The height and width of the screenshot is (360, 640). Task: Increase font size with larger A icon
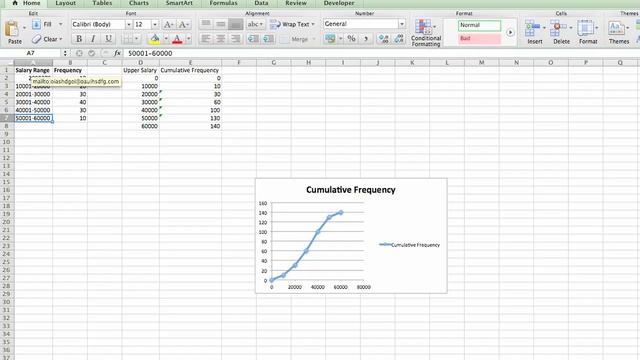point(168,24)
